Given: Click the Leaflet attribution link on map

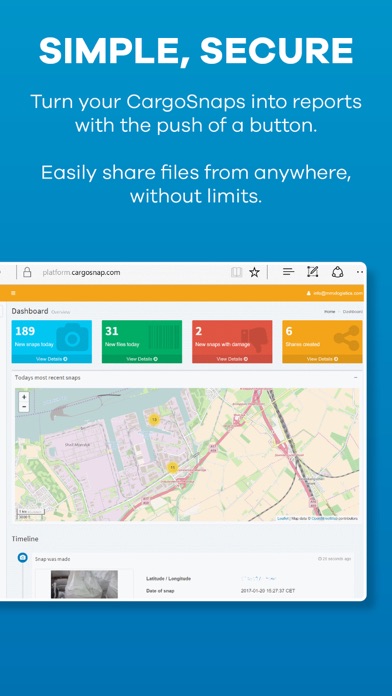Looking at the screenshot, I should pos(283,518).
